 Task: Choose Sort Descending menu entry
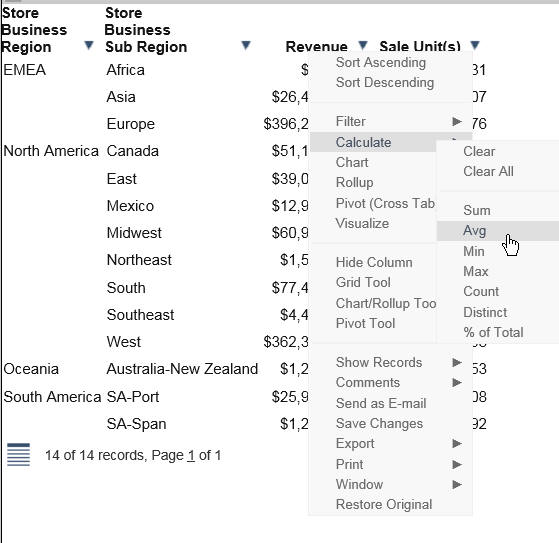(385, 82)
